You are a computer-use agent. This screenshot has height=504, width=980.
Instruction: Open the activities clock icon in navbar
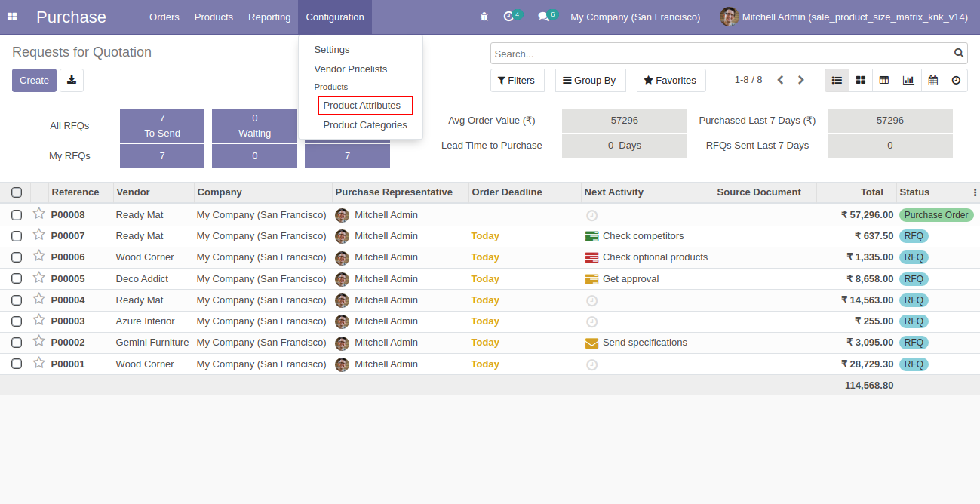point(509,17)
